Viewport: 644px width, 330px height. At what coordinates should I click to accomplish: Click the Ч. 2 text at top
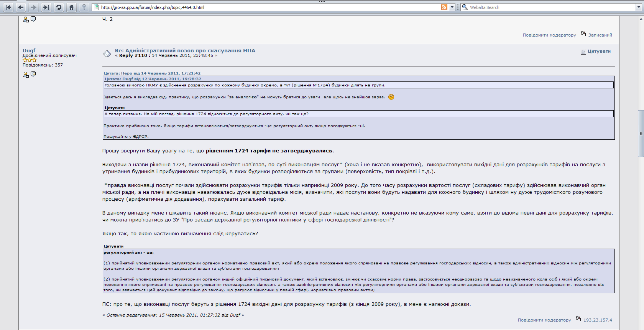pyautogui.click(x=107, y=19)
